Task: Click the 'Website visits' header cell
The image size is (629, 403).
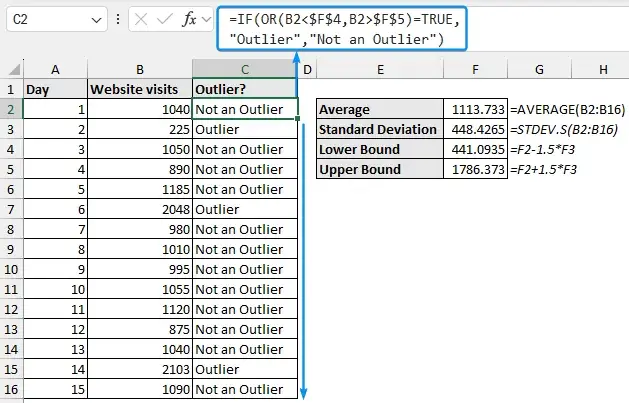Action: pos(140,89)
